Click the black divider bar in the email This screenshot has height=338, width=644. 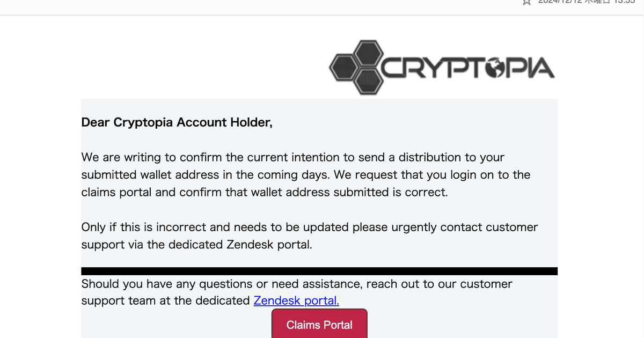point(319,270)
